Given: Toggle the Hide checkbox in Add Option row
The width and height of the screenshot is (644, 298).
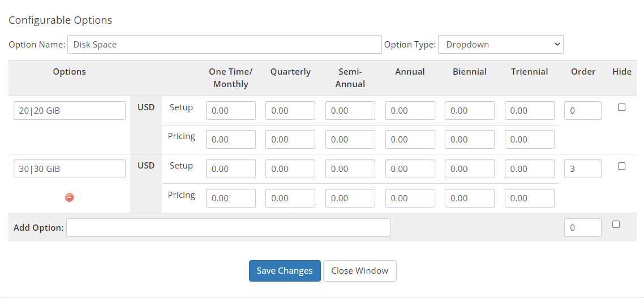Looking at the screenshot, I should (x=616, y=224).
